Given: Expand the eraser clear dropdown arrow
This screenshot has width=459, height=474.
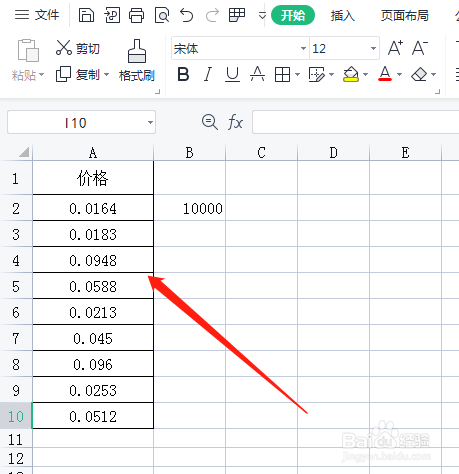Looking at the screenshot, I should point(434,74).
